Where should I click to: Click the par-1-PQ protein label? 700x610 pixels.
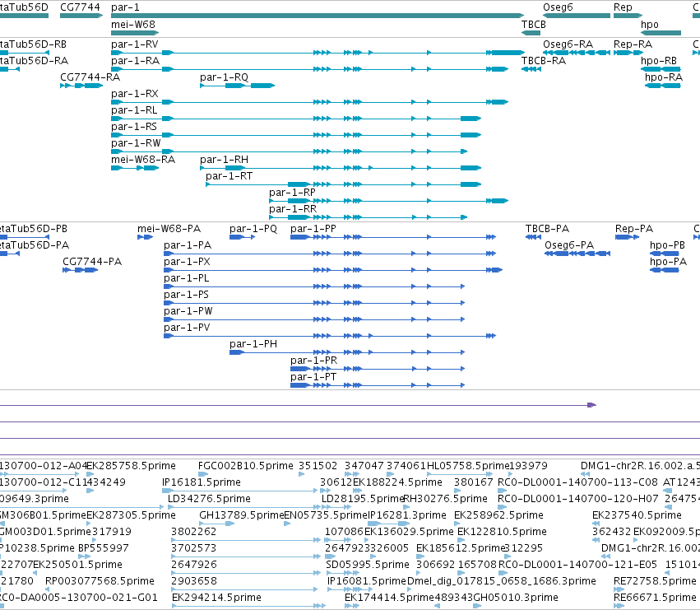[x=253, y=229]
